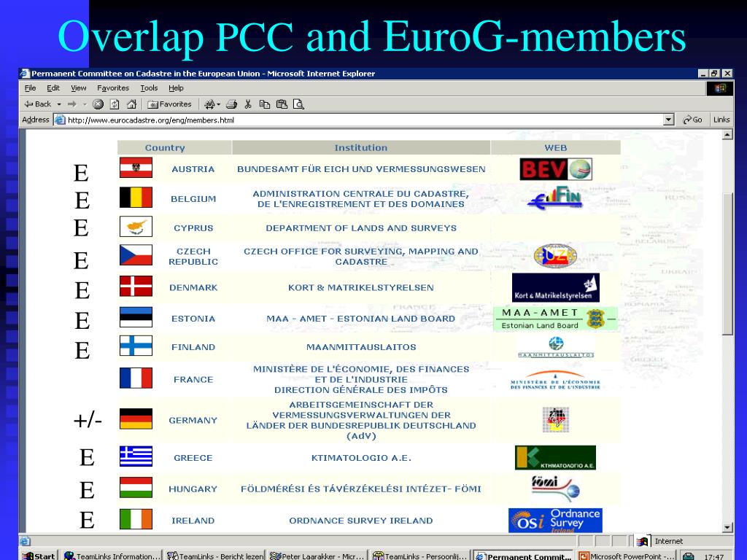Open the French Ministère logo link

(x=555, y=379)
